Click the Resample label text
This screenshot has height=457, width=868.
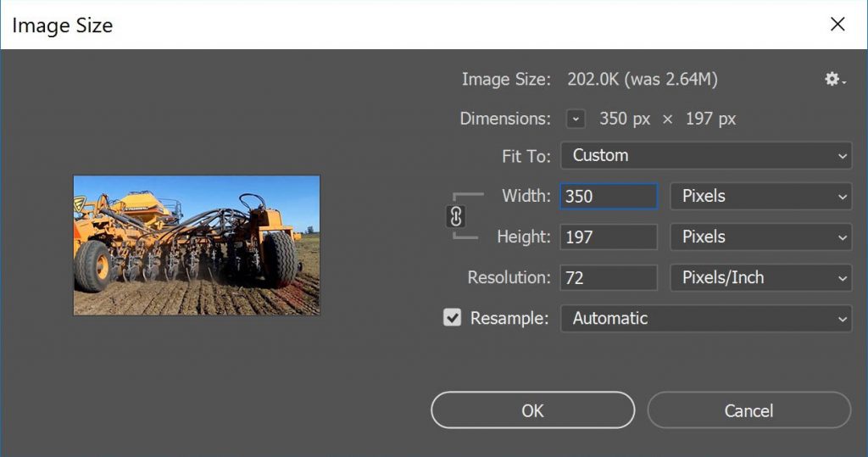(509, 319)
